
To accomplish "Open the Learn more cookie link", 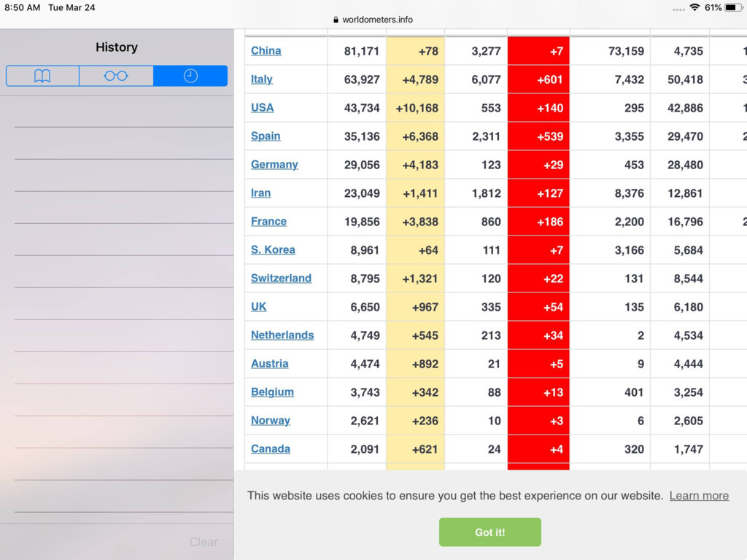I will coord(699,496).
